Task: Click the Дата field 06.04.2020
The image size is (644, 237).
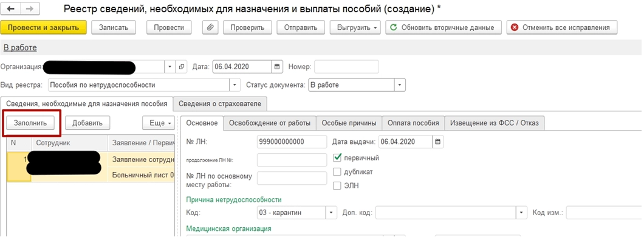Action: tap(242, 66)
